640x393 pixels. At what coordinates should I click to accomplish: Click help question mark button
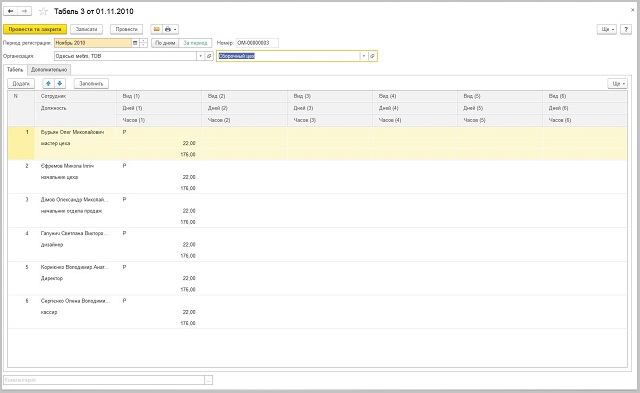click(626, 29)
